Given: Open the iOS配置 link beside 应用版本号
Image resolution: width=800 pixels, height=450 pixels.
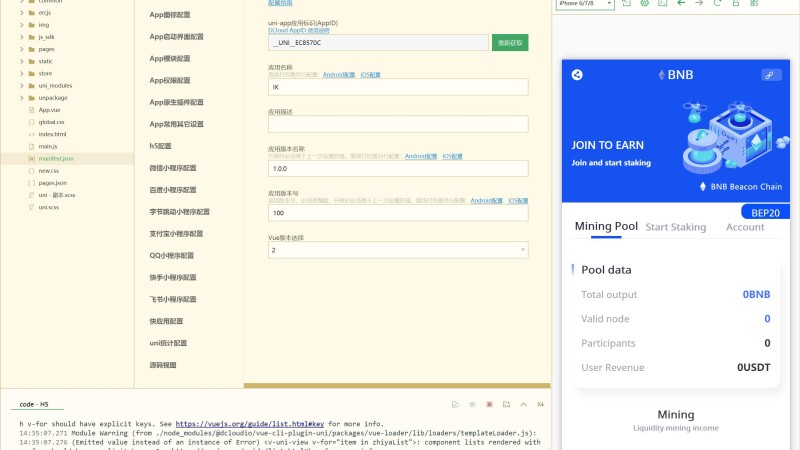Looking at the screenshot, I should (518, 201).
